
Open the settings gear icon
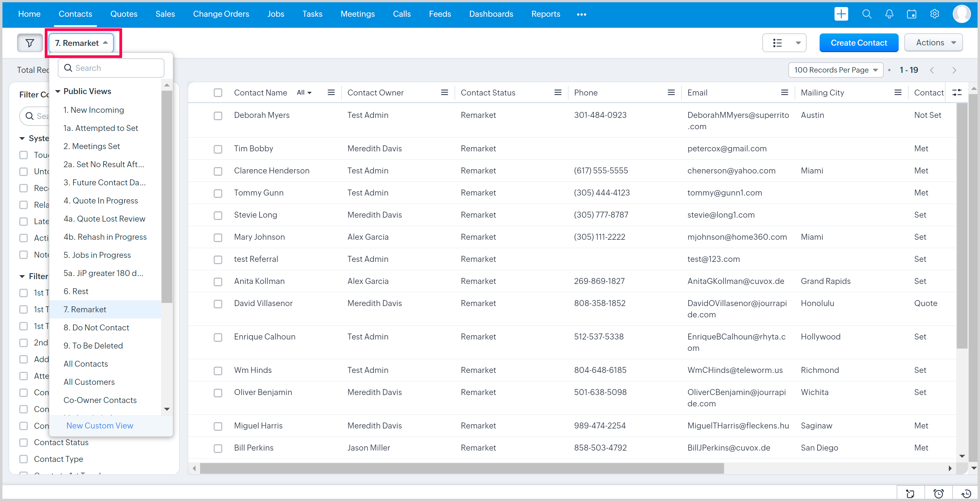click(x=934, y=14)
